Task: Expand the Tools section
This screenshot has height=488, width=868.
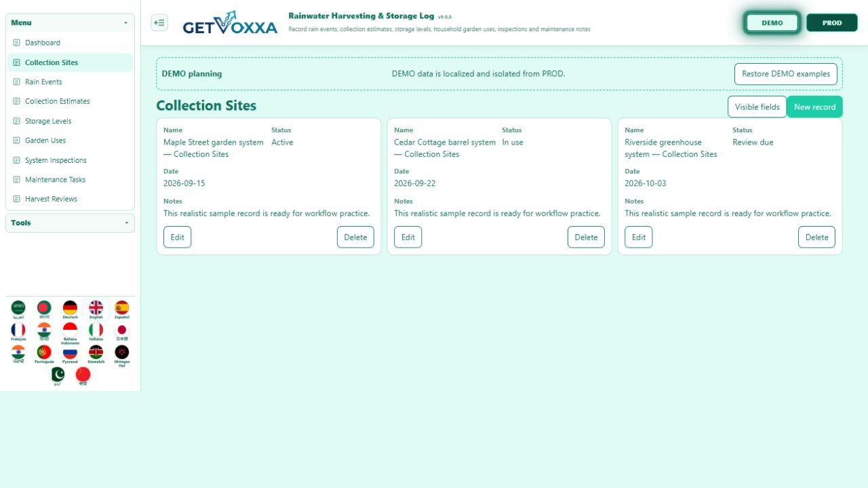Action: coord(70,223)
